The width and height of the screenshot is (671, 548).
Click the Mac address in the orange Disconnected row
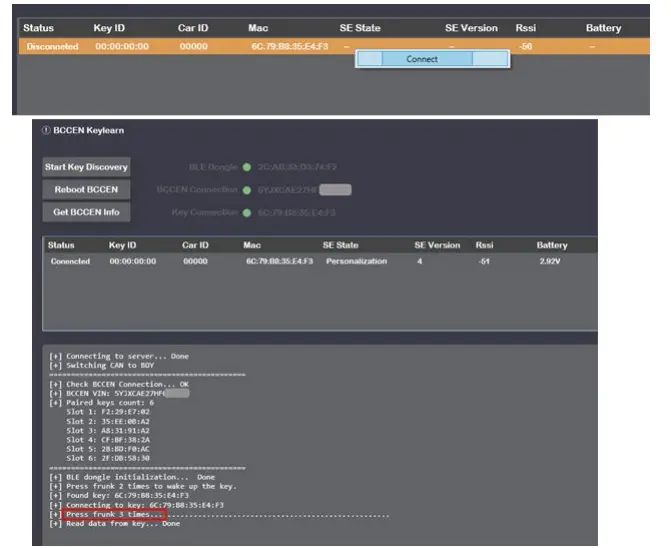[x=290, y=46]
